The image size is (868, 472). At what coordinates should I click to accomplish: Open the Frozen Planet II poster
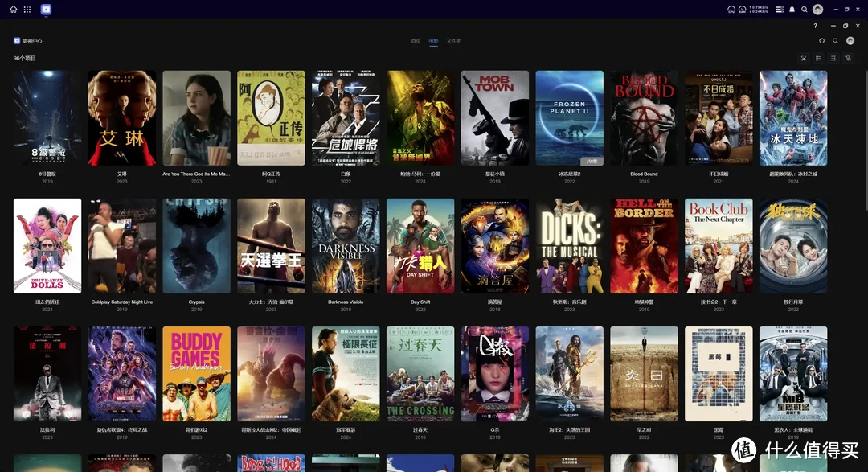click(569, 117)
